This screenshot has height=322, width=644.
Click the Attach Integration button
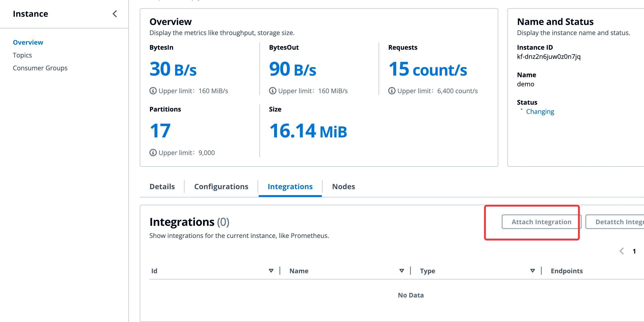tap(541, 222)
